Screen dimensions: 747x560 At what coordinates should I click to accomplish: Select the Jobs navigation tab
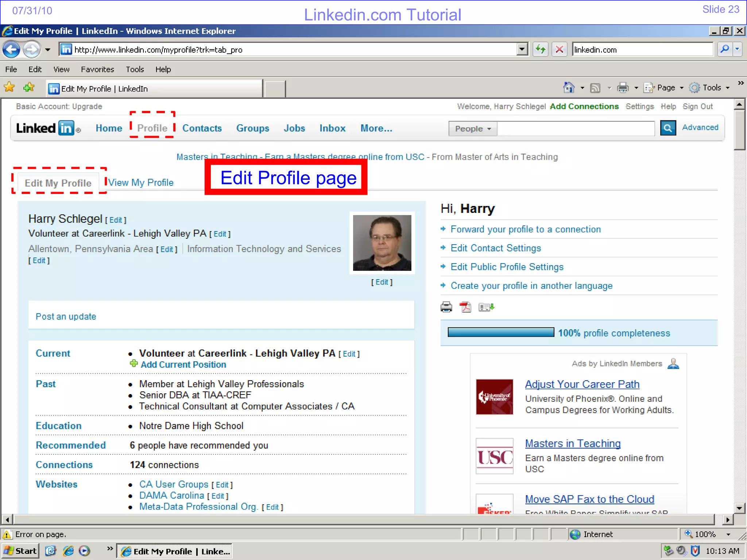pyautogui.click(x=294, y=128)
